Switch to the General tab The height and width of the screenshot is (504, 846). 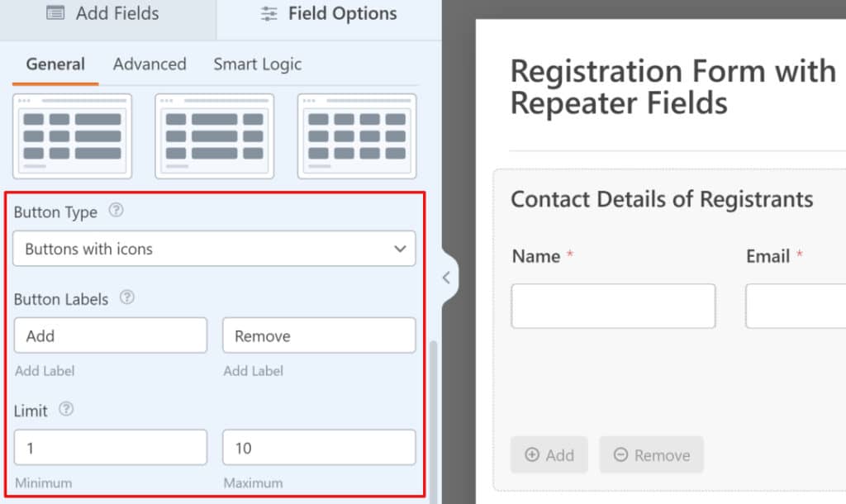55,64
